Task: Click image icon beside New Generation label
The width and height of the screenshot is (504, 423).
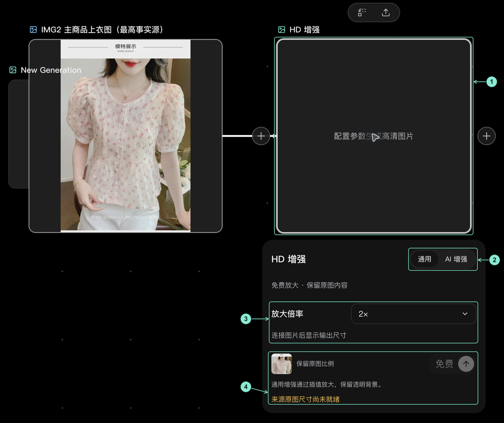Action: pyautogui.click(x=13, y=70)
